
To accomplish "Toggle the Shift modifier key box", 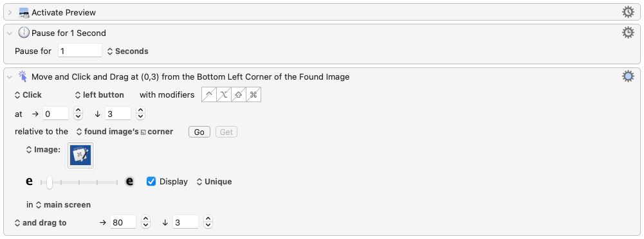I will click(239, 94).
